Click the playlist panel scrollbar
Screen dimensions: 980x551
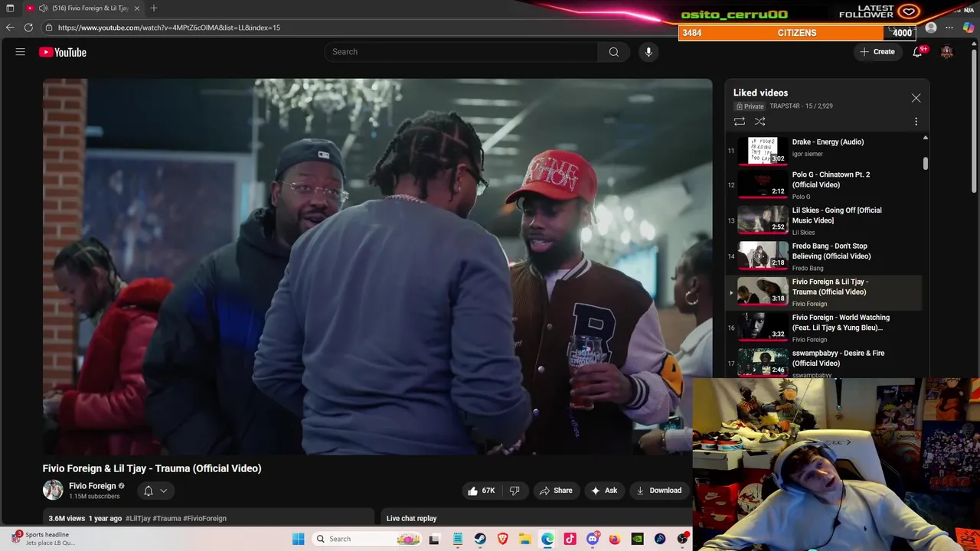coord(925,163)
